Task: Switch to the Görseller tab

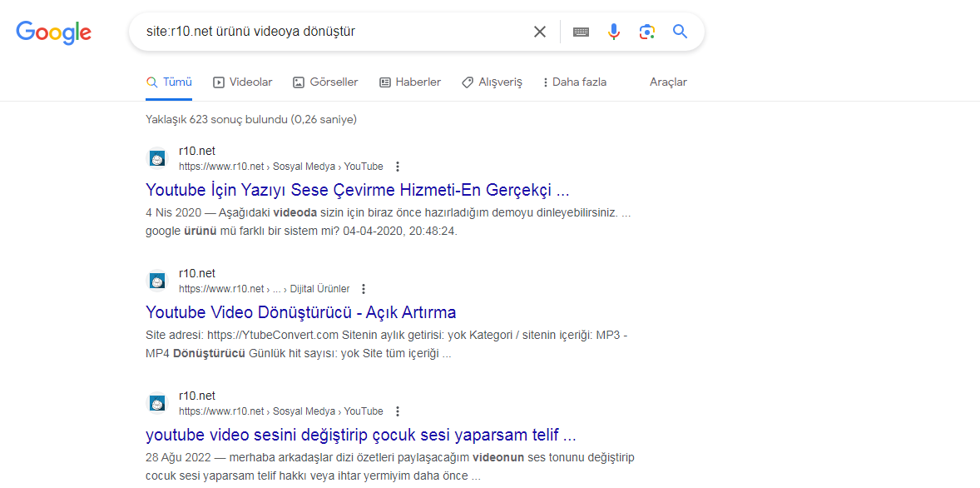Action: point(325,82)
